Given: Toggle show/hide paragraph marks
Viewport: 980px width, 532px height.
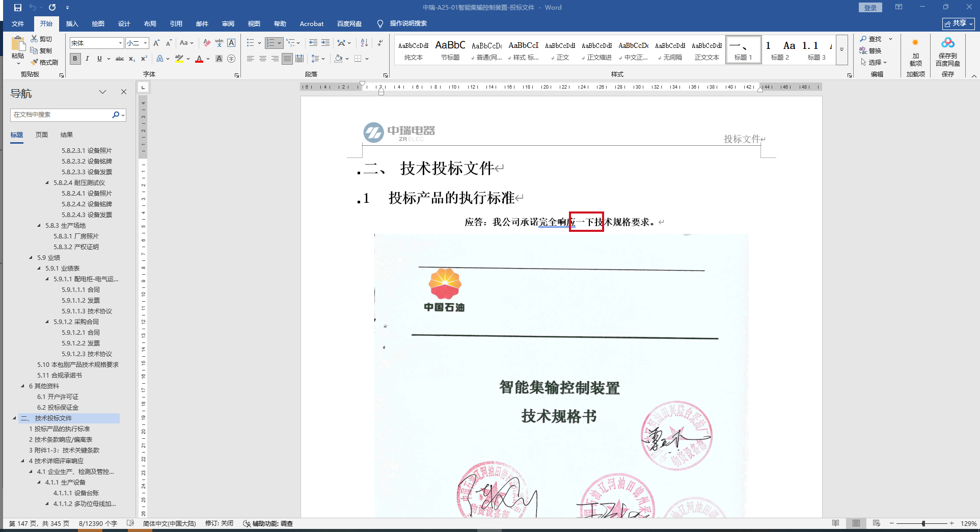Looking at the screenshot, I should (x=380, y=43).
